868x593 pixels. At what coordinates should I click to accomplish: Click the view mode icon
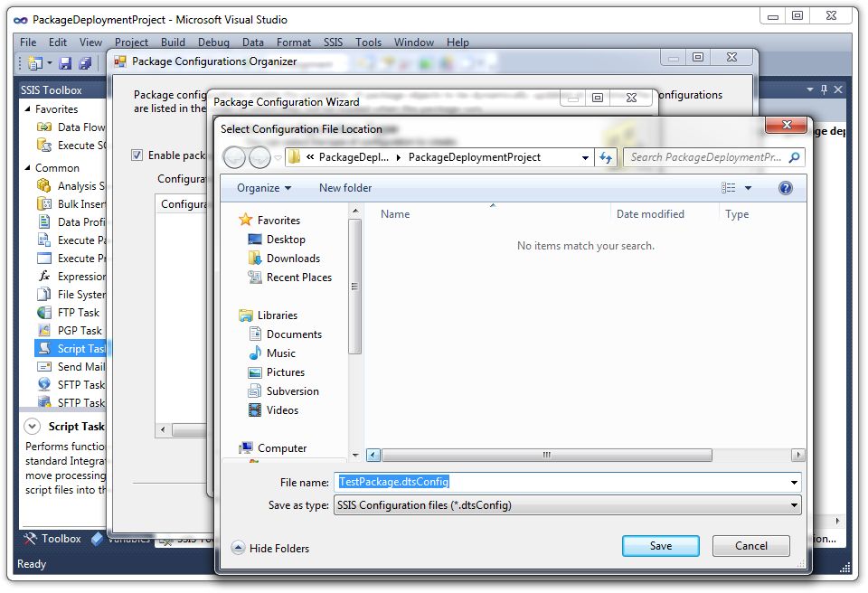click(728, 188)
